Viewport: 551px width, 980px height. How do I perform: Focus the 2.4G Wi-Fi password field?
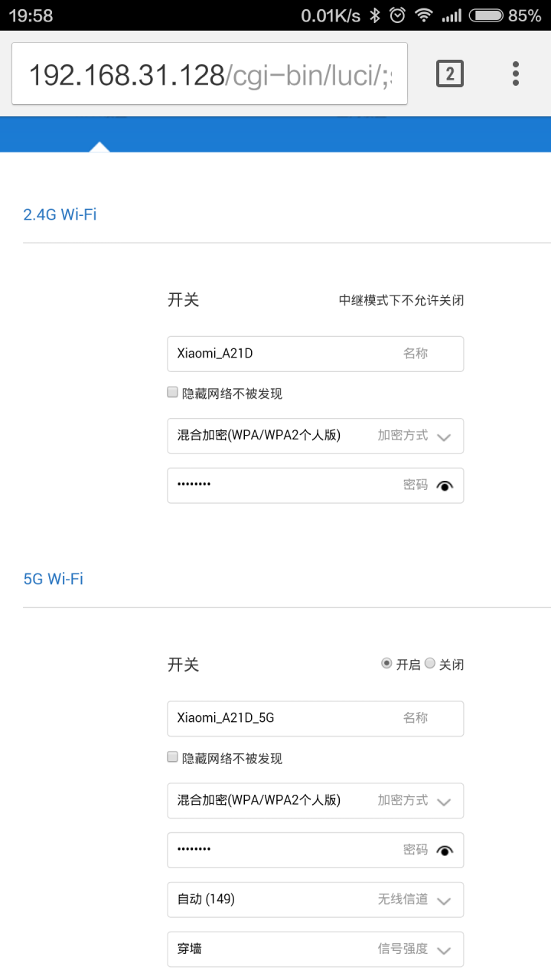point(315,485)
